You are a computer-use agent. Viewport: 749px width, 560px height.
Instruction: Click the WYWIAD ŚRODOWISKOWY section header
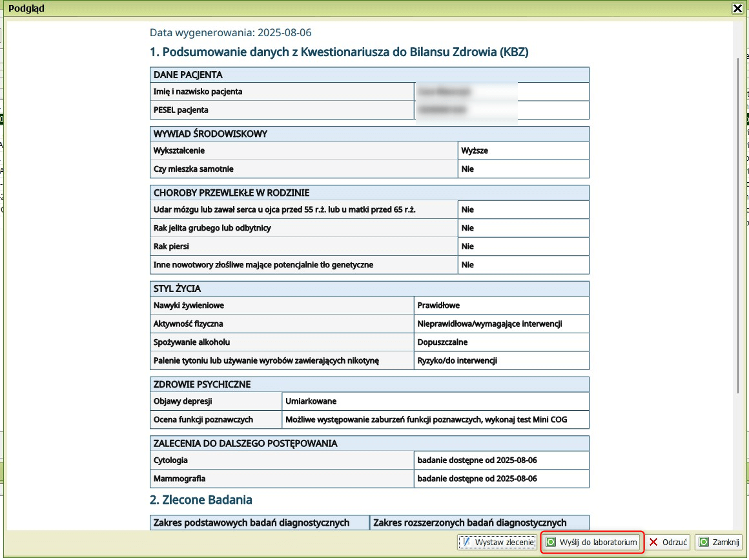(369, 134)
